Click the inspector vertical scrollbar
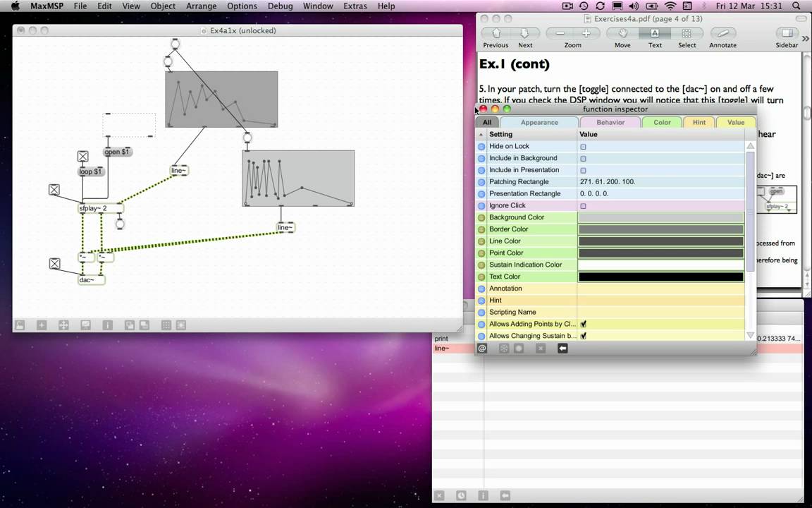 750,212
